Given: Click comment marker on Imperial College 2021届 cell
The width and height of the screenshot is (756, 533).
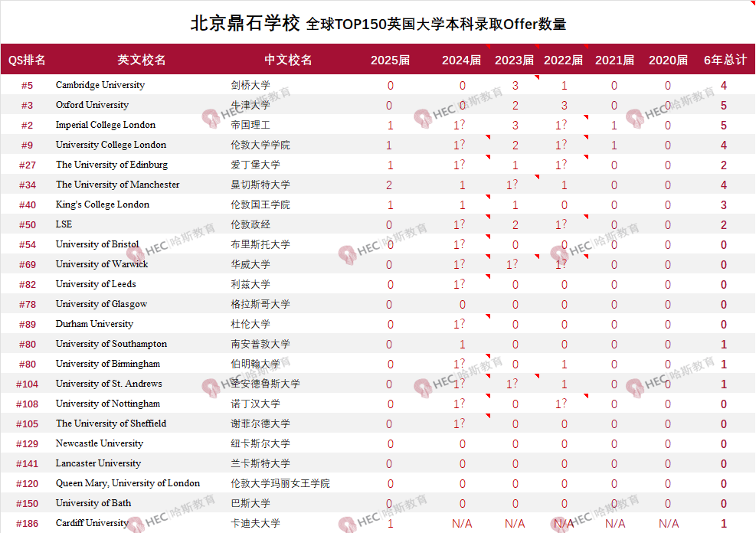Looking at the screenshot, I should pos(637,117).
